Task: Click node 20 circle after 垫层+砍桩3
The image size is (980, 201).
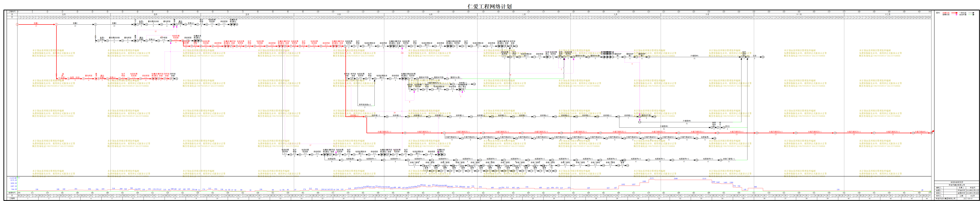Action: 146,24
